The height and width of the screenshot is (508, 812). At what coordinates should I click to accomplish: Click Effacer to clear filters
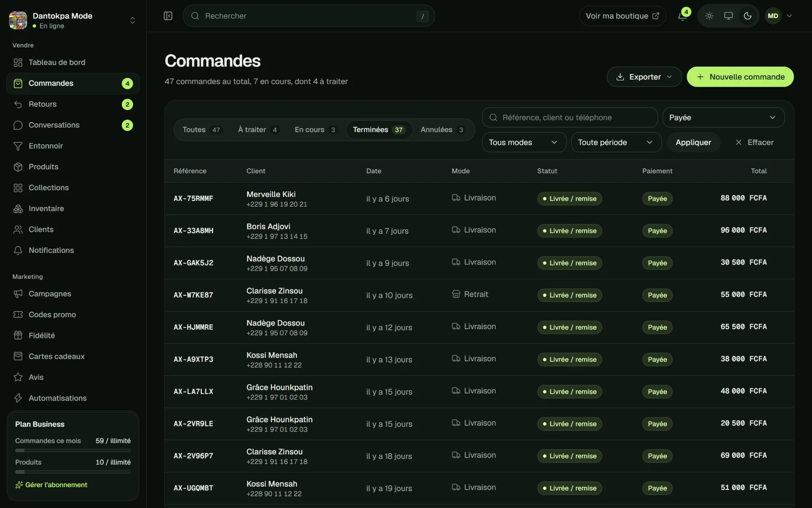point(754,142)
